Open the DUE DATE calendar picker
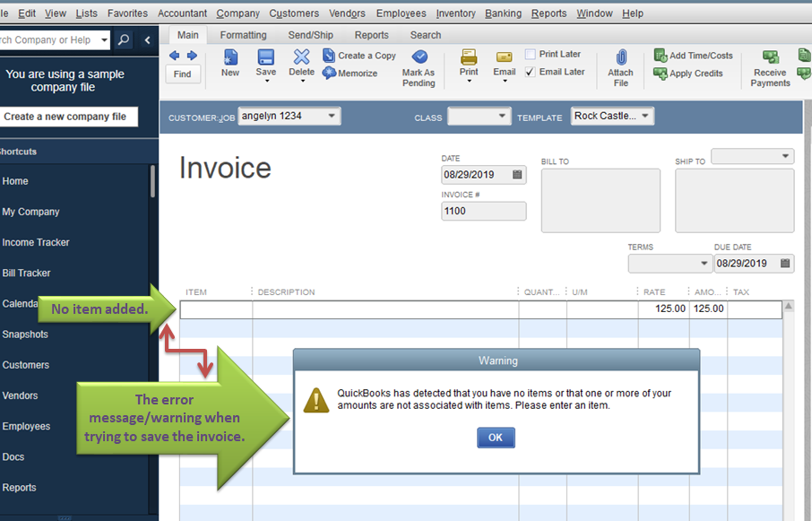 pos(785,263)
